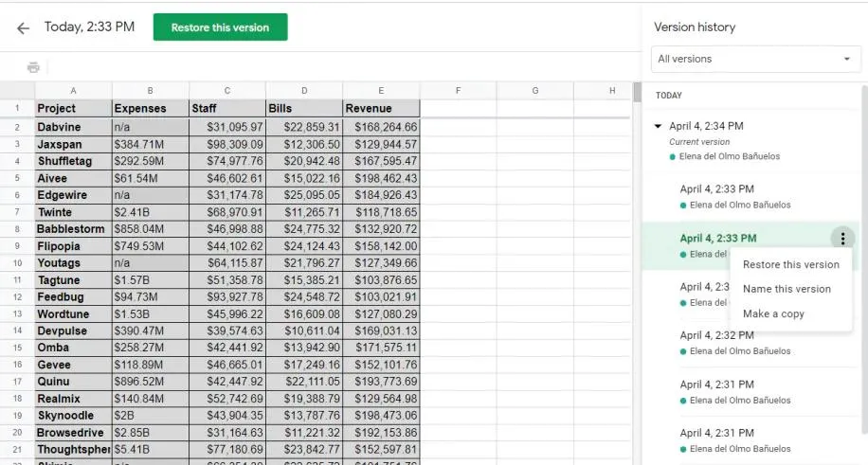The height and width of the screenshot is (465, 868).
Task: Click the Version history panel scrollbar
Action: 864,260
